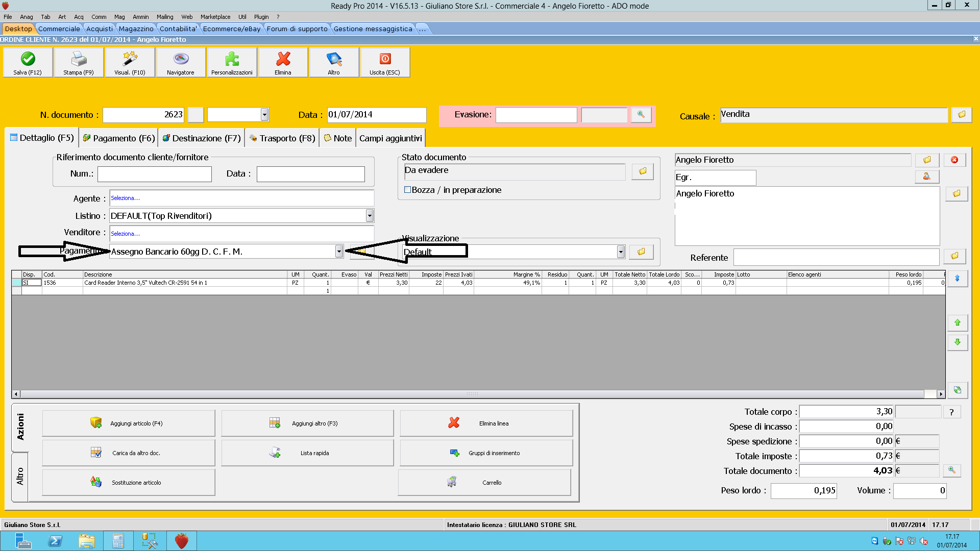980x551 pixels.
Task: Click the Referente input field
Action: [x=836, y=258]
